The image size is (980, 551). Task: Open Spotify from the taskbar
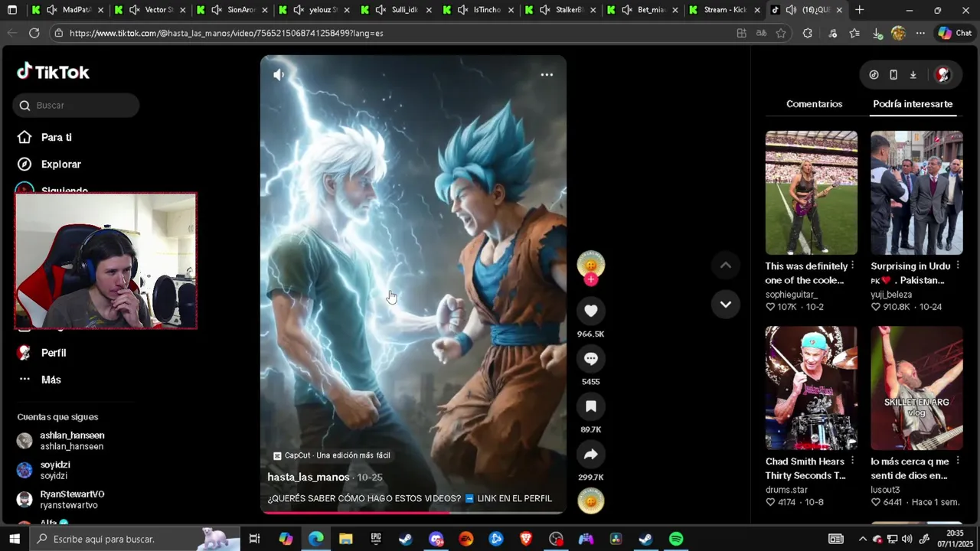676,539
